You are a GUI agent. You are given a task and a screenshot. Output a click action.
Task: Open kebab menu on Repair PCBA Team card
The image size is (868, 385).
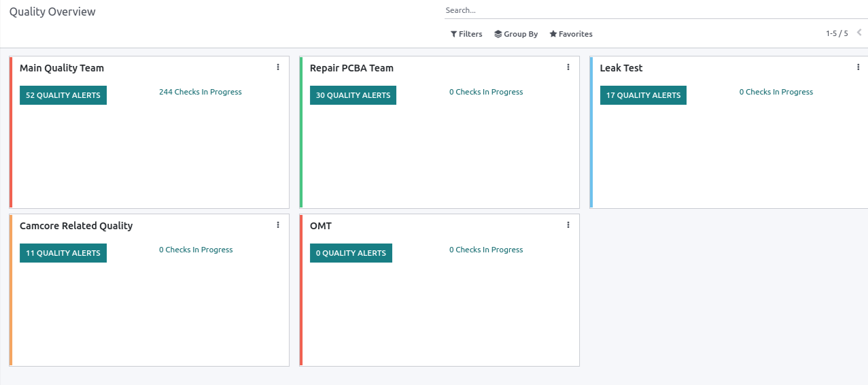(x=568, y=67)
